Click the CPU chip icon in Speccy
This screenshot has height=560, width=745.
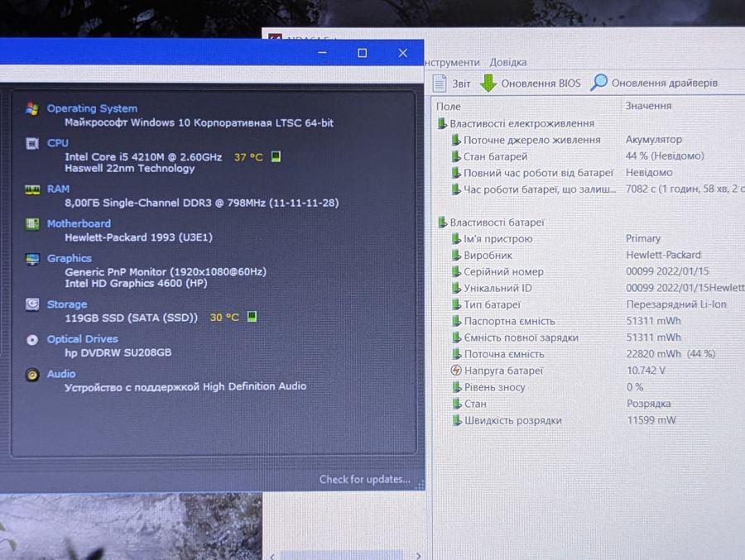click(x=32, y=143)
